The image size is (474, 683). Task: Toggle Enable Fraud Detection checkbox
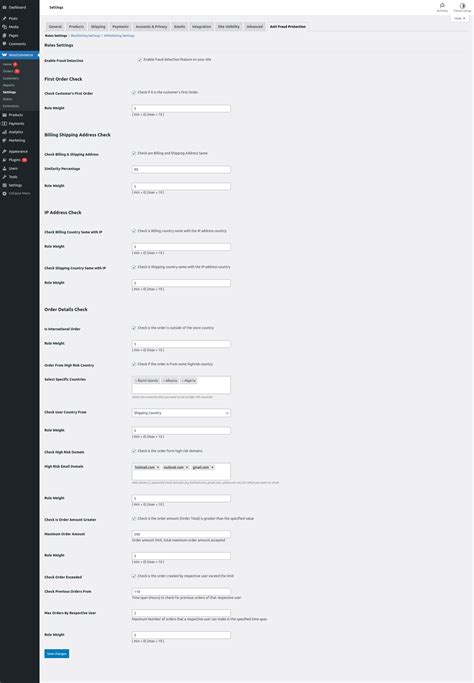pos(140,60)
